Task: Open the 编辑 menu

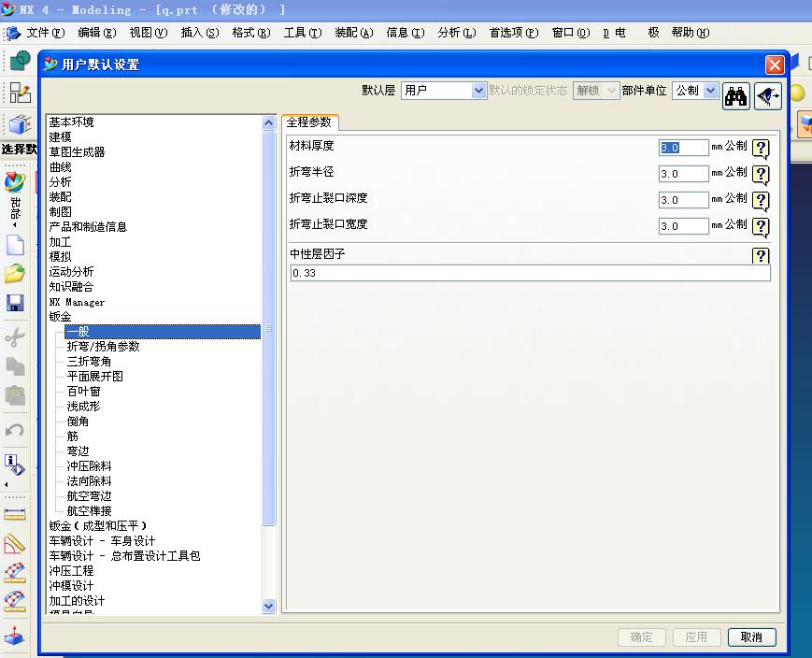Action: [97, 33]
